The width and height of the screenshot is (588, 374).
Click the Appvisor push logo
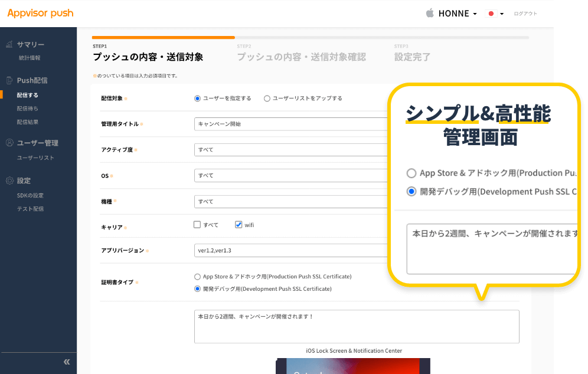40,13
